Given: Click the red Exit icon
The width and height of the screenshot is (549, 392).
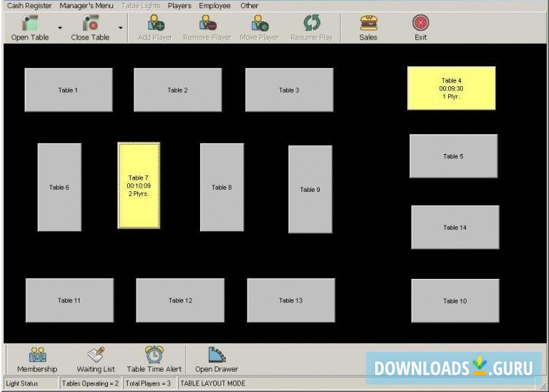Looking at the screenshot, I should click(x=421, y=23).
